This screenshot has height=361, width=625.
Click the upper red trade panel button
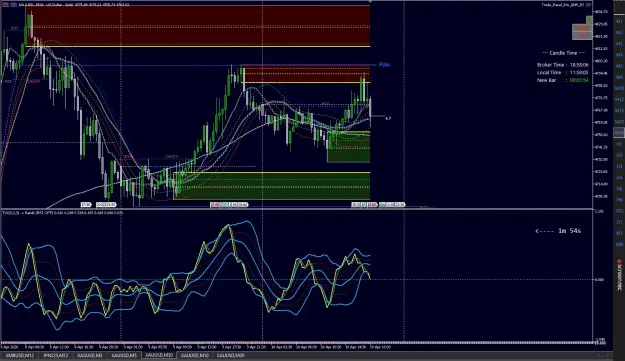point(582,28)
